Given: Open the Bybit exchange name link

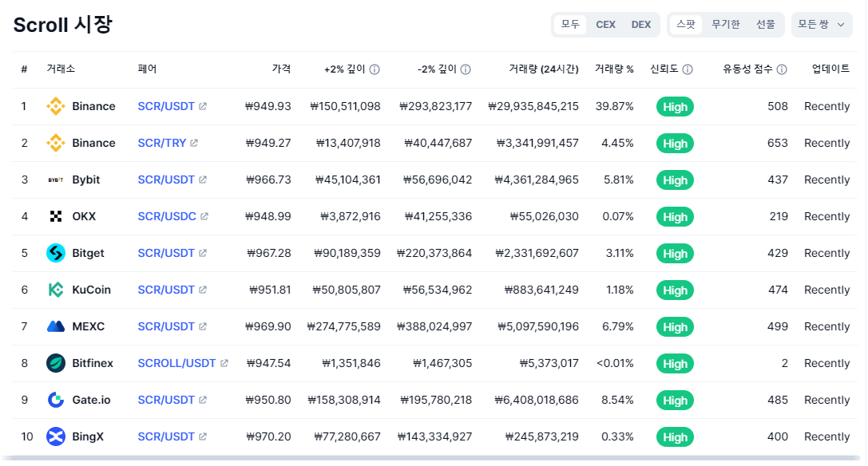Looking at the screenshot, I should pos(85,180).
